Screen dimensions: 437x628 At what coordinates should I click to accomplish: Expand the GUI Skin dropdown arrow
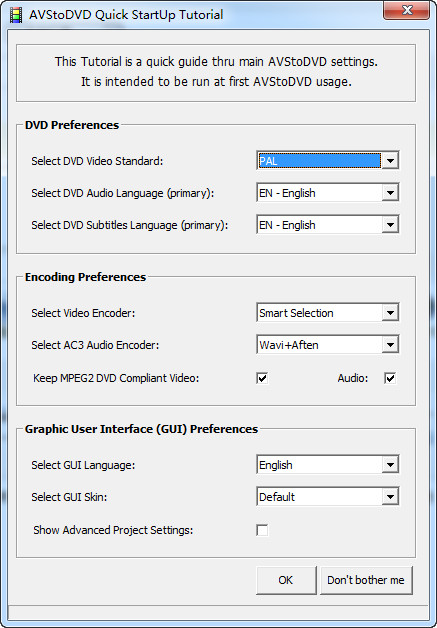pos(390,497)
